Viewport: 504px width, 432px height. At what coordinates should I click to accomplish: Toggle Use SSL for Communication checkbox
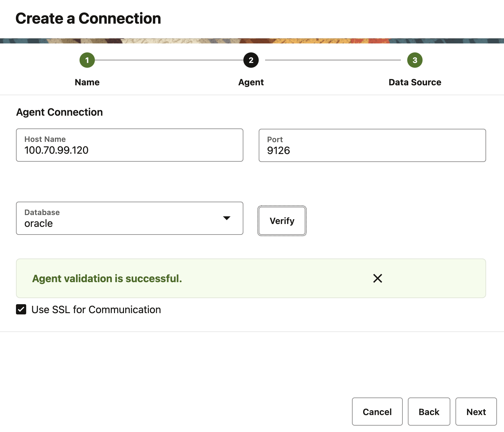21,310
